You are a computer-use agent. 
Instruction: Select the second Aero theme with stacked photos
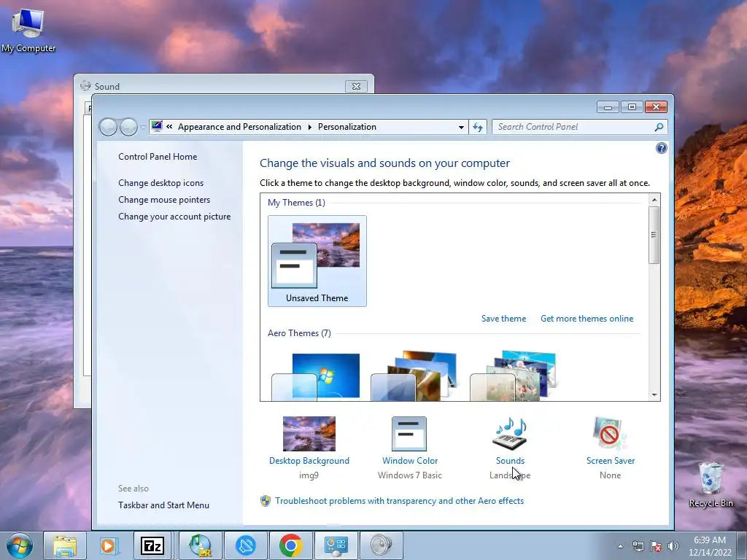414,376
